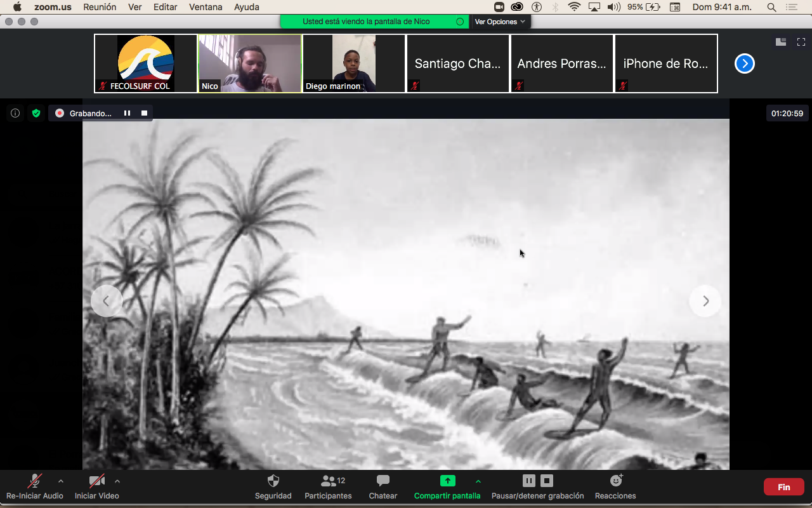Open Zoom camera menu bar icon
The height and width of the screenshot is (508, 812).
(x=499, y=7)
